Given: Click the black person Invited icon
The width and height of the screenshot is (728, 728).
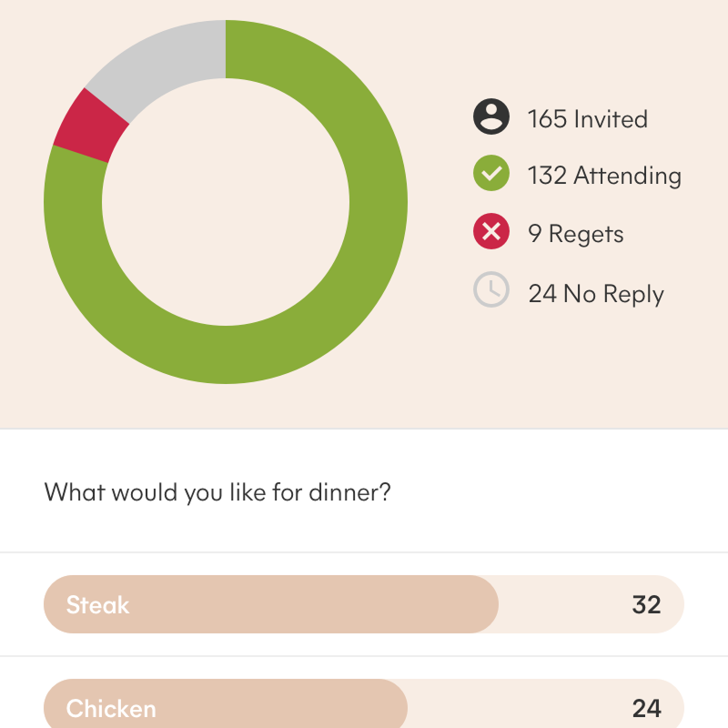Looking at the screenshot, I should pos(491,116).
